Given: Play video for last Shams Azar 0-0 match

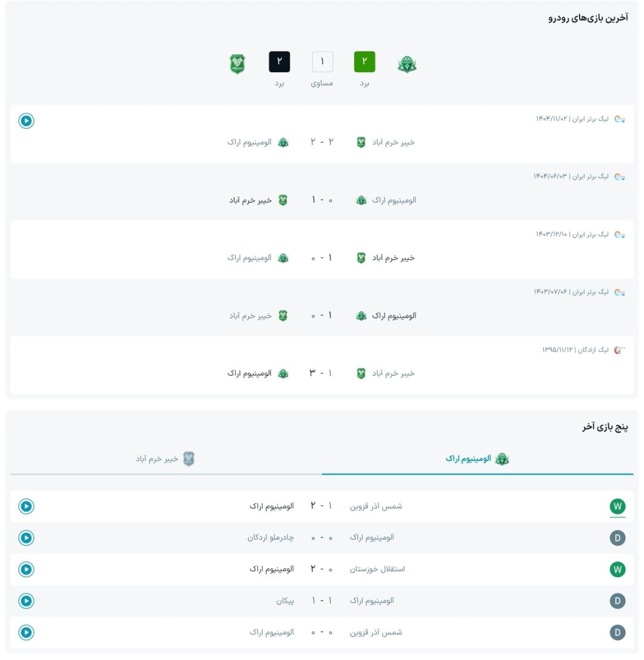Looking at the screenshot, I should [26, 632].
